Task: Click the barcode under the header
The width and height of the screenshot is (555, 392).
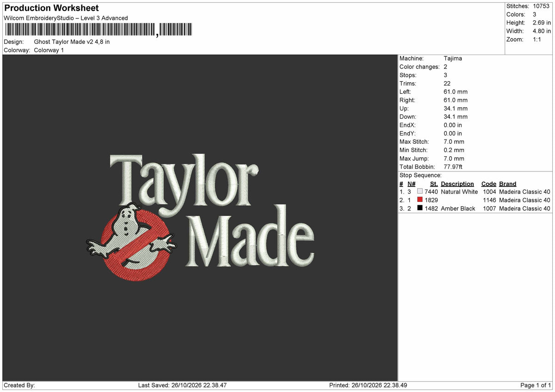Action: [x=98, y=30]
